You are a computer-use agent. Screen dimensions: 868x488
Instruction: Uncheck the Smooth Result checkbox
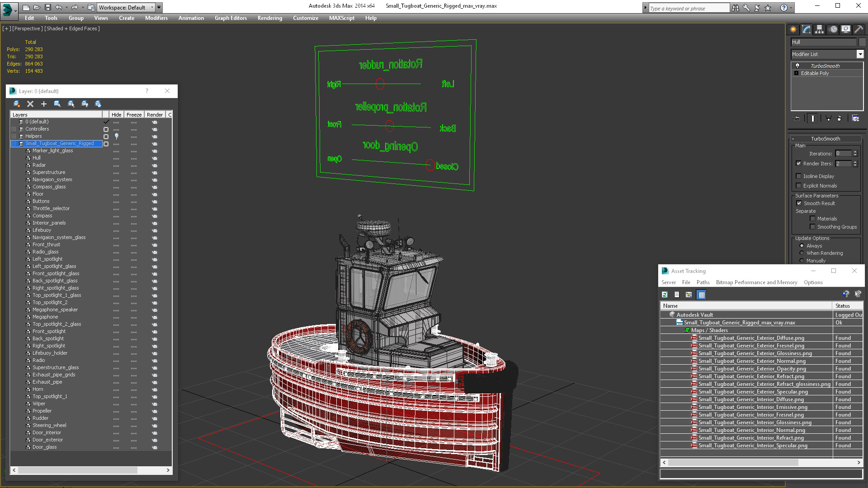click(799, 203)
